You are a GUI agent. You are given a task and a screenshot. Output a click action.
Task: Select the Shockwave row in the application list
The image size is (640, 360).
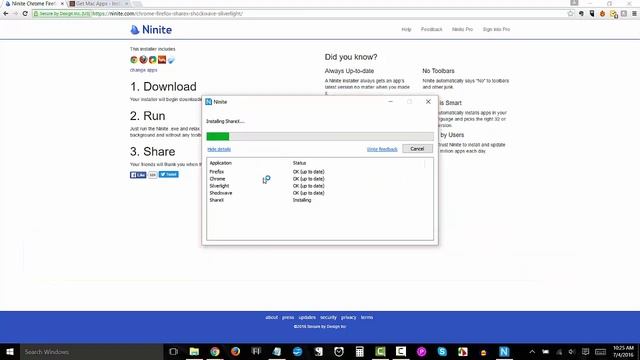point(320,193)
